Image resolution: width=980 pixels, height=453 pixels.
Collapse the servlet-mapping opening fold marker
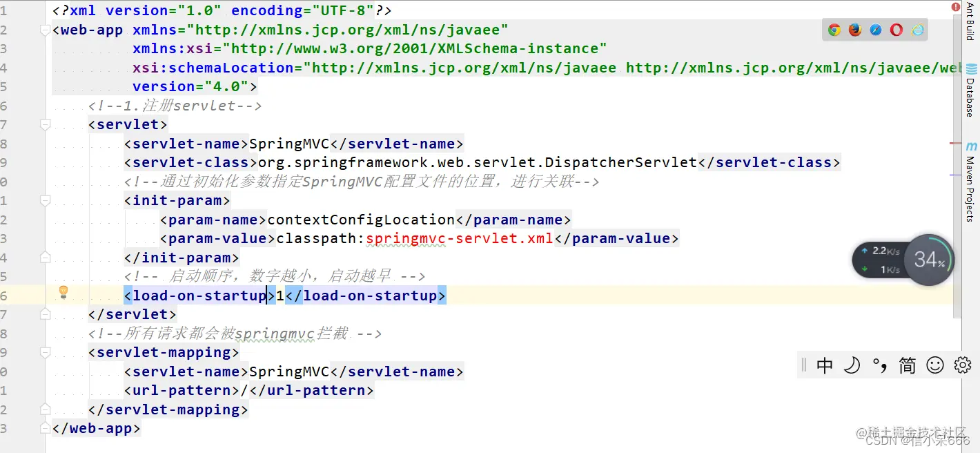[46, 352]
